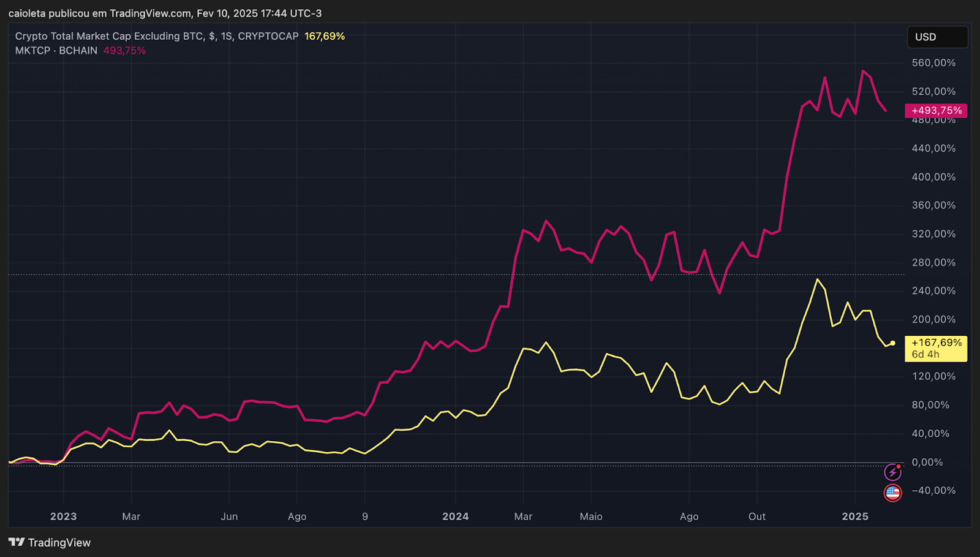Image resolution: width=980 pixels, height=557 pixels.
Task: Select the MKTCP · BCHAIN series label
Action: pyautogui.click(x=55, y=50)
